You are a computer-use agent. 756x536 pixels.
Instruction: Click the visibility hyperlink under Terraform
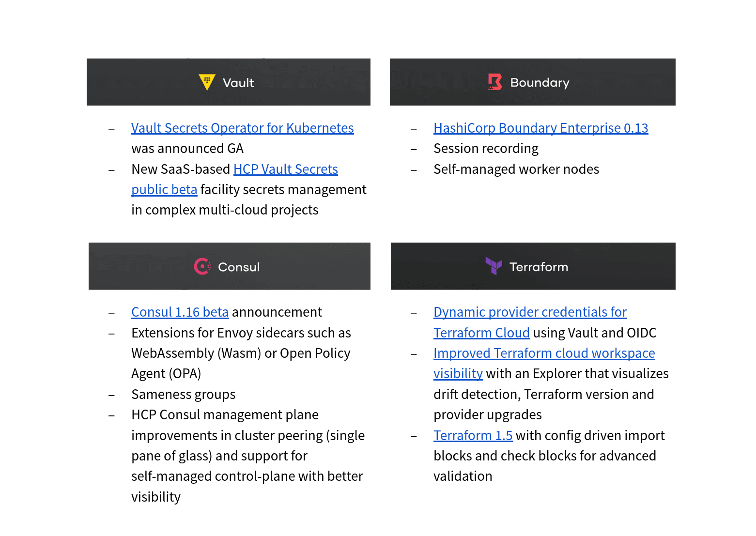[458, 374]
